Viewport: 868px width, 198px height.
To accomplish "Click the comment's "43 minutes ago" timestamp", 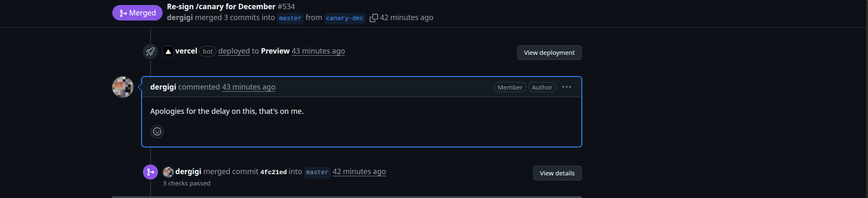I will tap(249, 87).
